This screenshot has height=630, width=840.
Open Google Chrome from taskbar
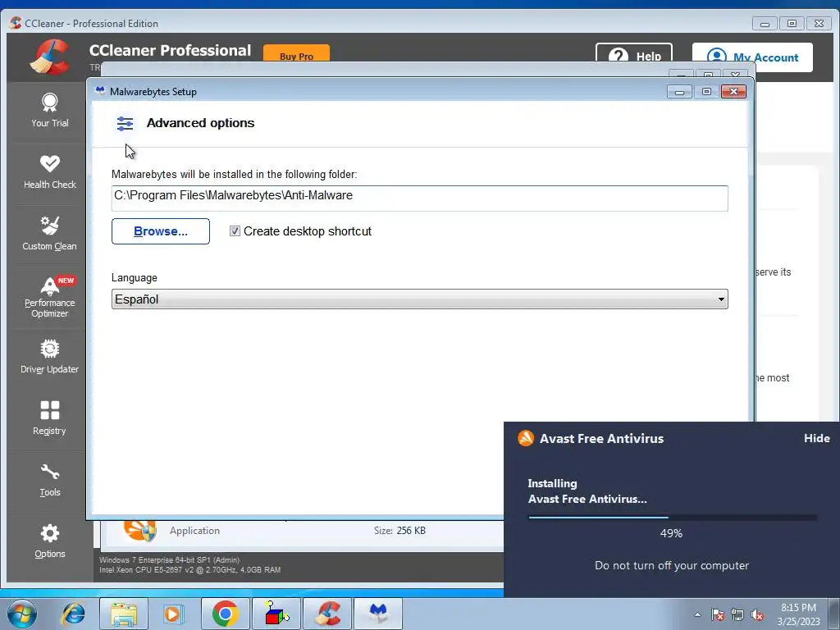pos(225,614)
